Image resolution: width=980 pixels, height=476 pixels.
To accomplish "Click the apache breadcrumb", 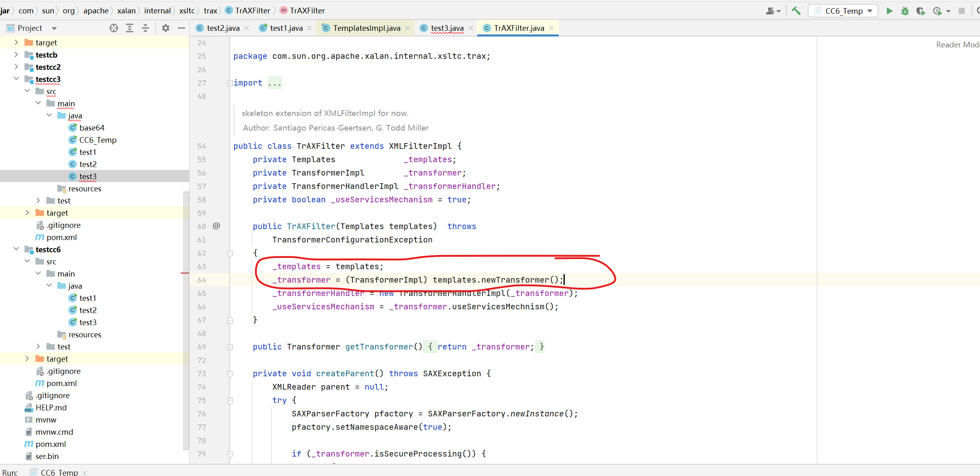I will (x=96, y=11).
